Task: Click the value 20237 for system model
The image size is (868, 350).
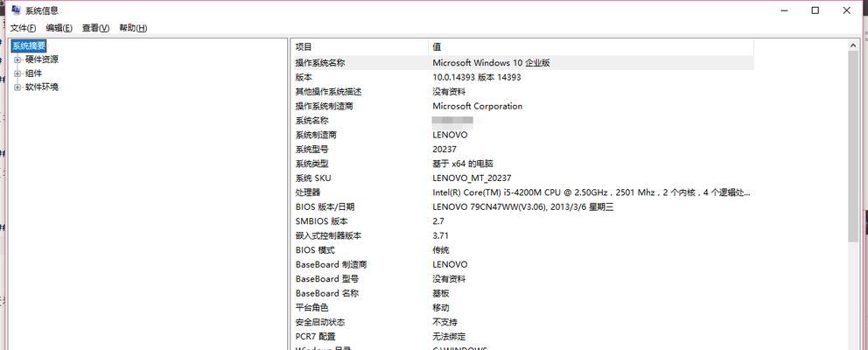Action: 444,150
